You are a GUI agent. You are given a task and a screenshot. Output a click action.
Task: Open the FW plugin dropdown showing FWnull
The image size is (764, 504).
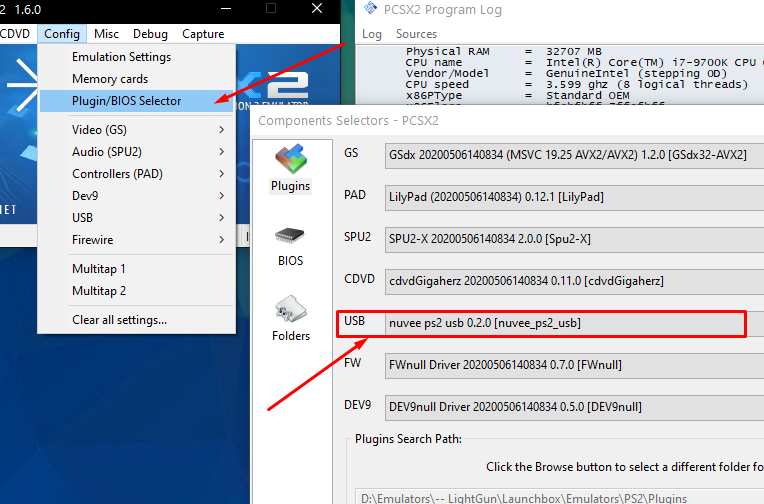[574, 365]
